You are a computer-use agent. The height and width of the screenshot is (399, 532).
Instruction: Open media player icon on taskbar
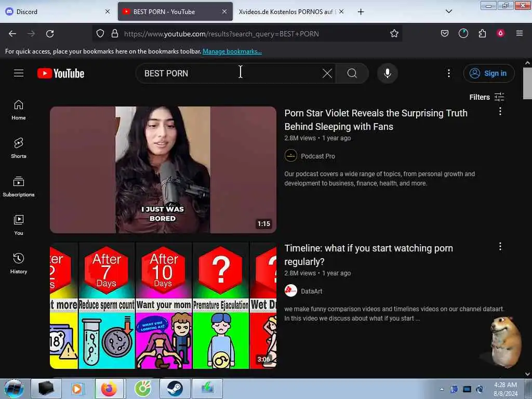point(77,389)
